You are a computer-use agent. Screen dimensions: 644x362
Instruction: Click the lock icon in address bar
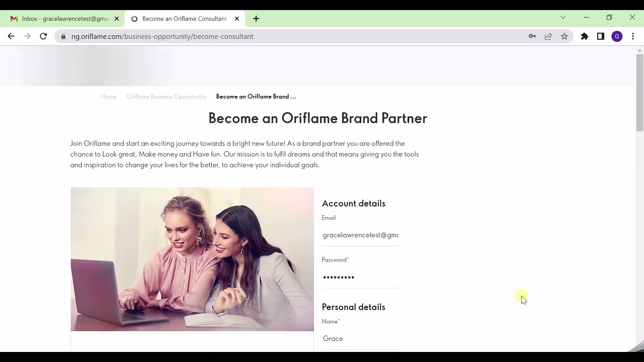tap(63, 36)
